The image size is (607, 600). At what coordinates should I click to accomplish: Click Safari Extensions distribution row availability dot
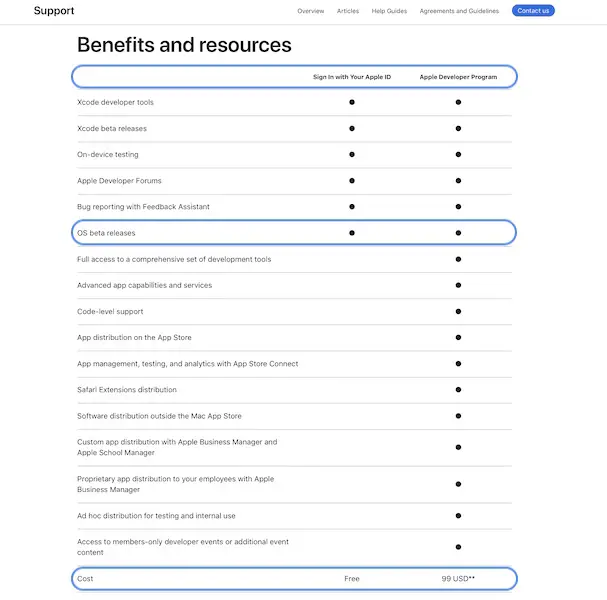pyautogui.click(x=458, y=390)
